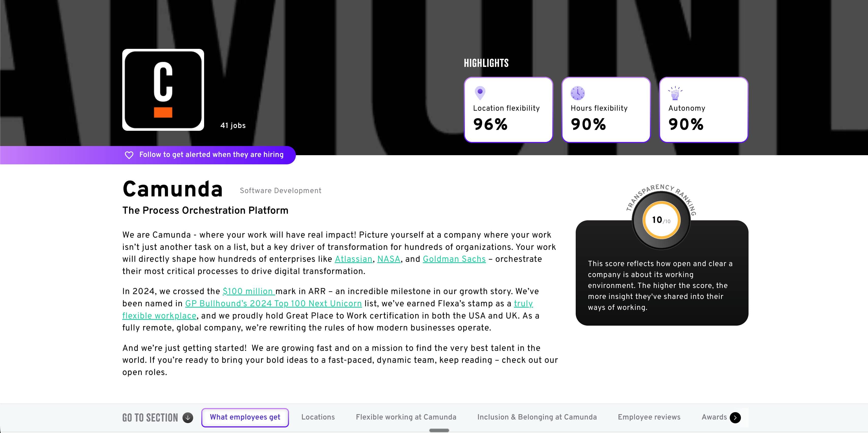This screenshot has width=868, height=433.
Task: Follow Camunda to get hiring alerts
Action: coord(211,155)
